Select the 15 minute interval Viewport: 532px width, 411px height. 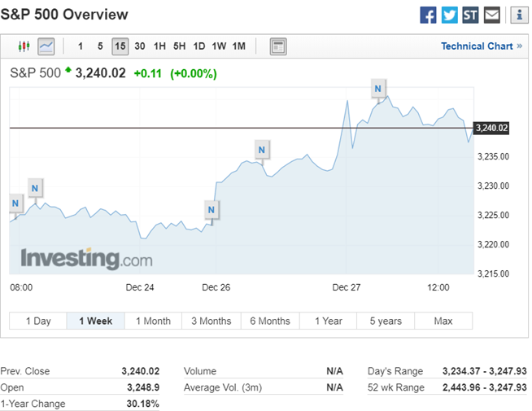pyautogui.click(x=120, y=46)
